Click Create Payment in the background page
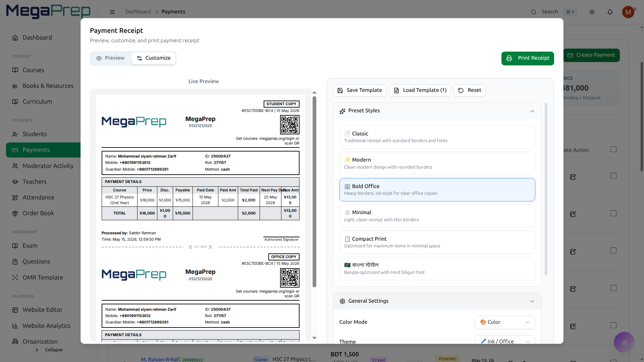 [591, 55]
